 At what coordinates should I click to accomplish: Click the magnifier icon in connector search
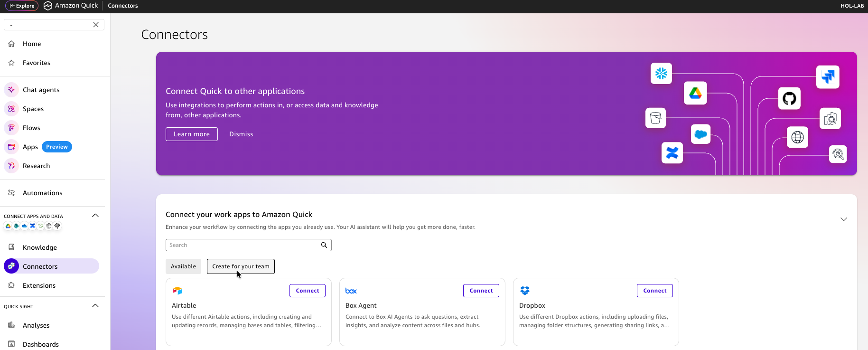[324, 245]
